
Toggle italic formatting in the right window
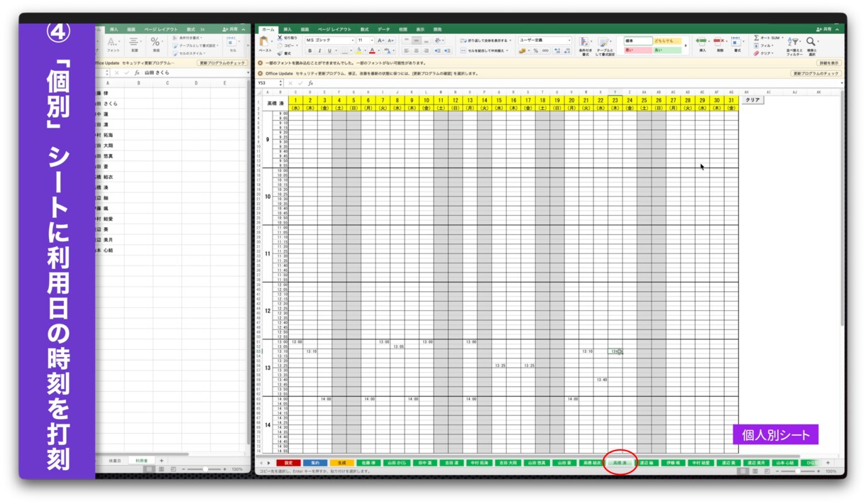tap(319, 51)
